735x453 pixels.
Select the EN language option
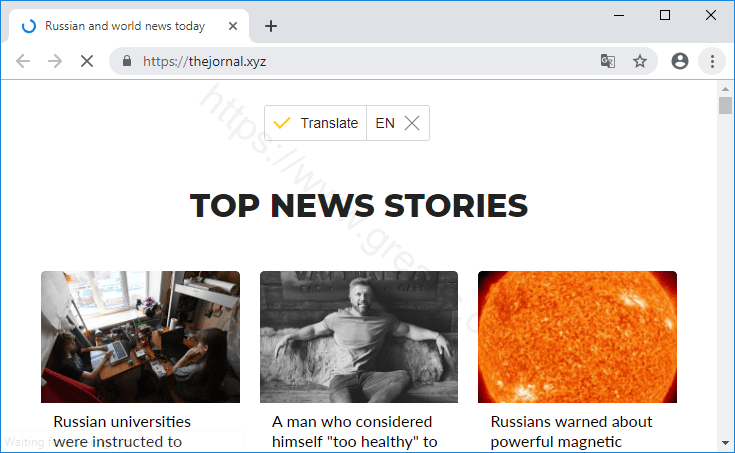click(x=385, y=123)
